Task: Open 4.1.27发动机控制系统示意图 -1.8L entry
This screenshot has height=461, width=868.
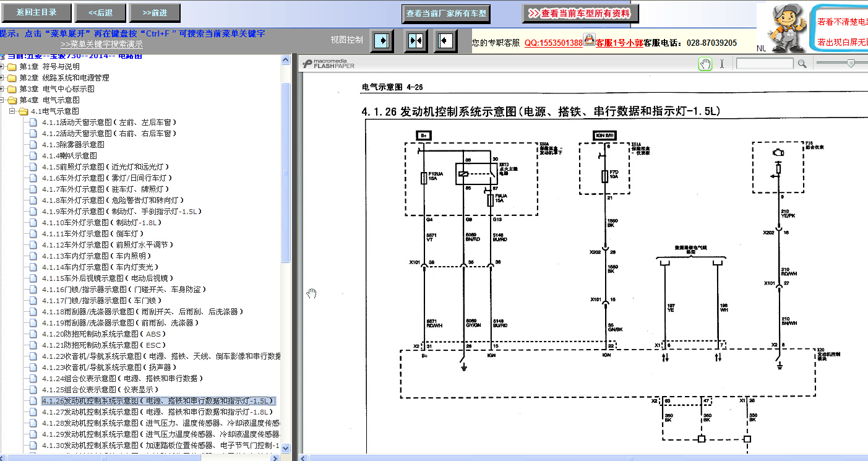Action: [157, 412]
